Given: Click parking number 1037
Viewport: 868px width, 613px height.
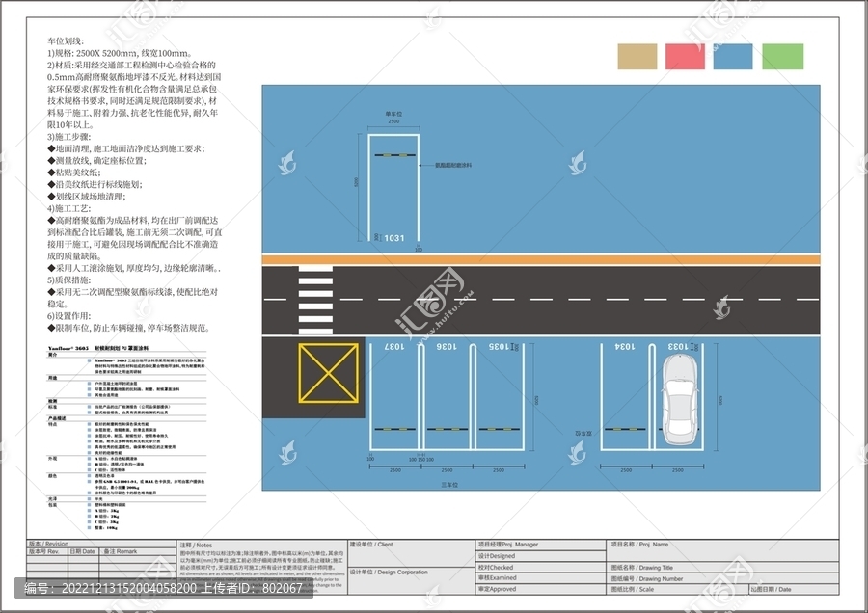Looking at the screenshot, I should click(394, 346).
